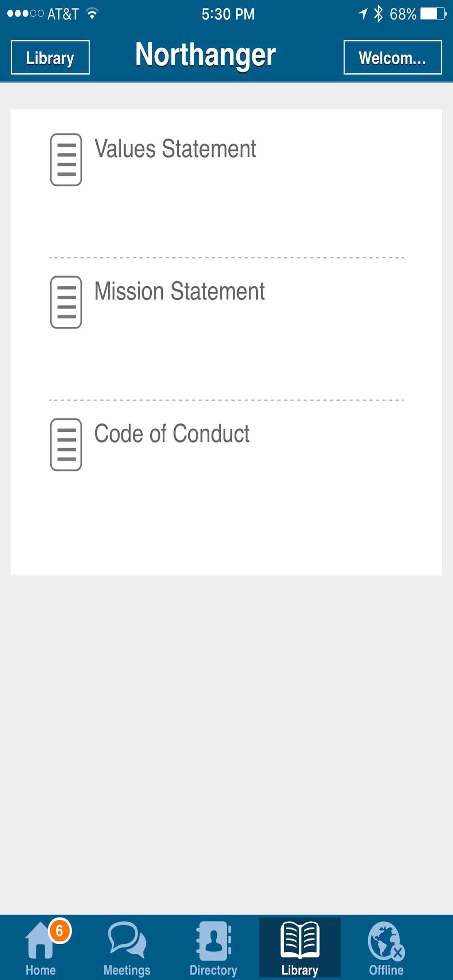The image size is (453, 980).
Task: Select the Library open book icon
Action: click(x=299, y=939)
